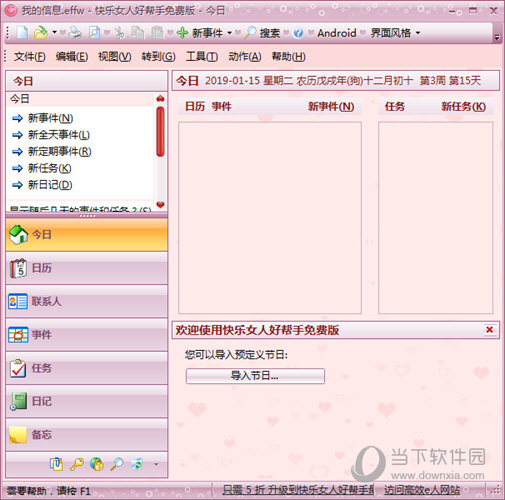Click the blue help question icon

(x=298, y=33)
